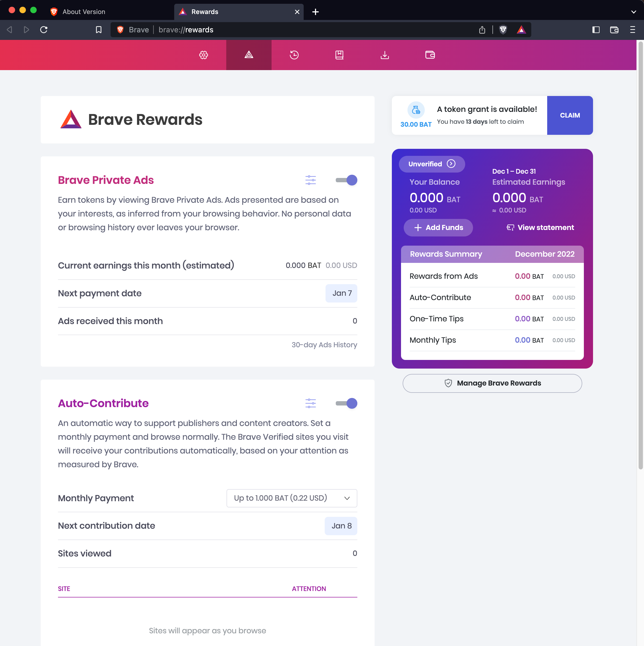
Task: Click the Unverified wallet status pill
Action: pos(431,164)
